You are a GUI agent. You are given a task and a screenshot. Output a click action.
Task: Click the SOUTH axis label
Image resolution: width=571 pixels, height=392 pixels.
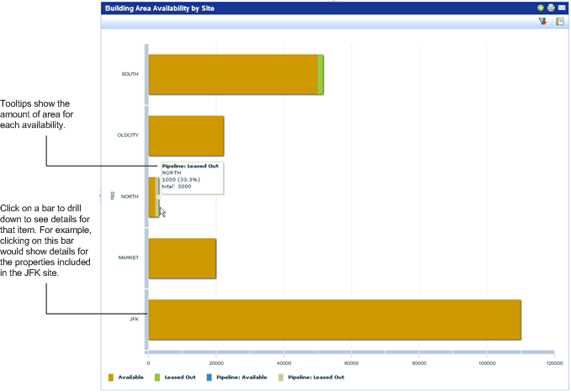tap(130, 74)
